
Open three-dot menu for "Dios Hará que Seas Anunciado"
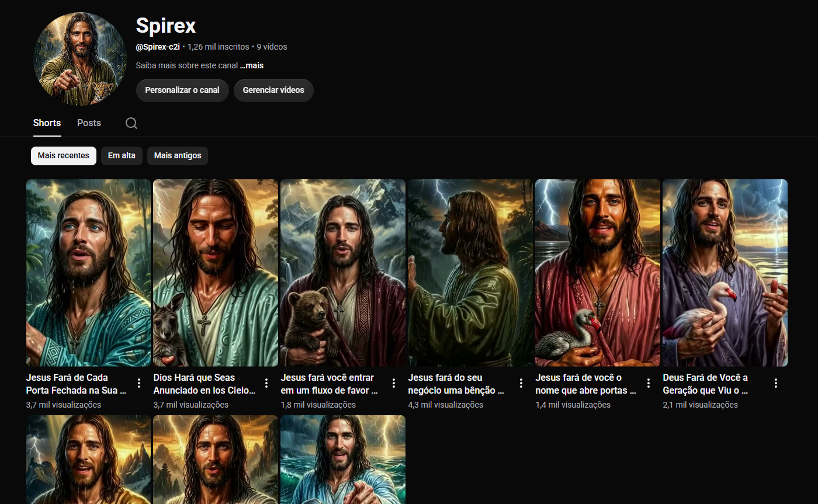tap(266, 383)
